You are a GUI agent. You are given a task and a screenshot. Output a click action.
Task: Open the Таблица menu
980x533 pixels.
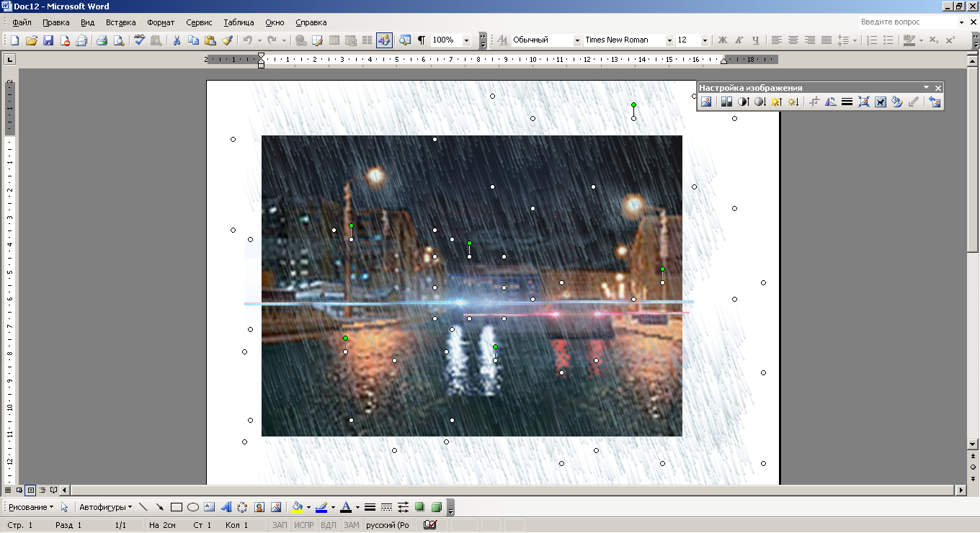coord(239,22)
